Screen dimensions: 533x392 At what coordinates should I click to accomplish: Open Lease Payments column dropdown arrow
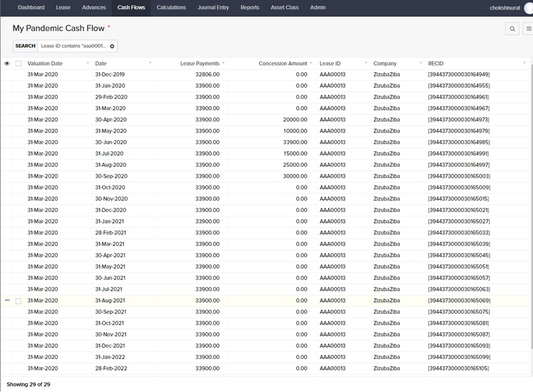coord(223,63)
